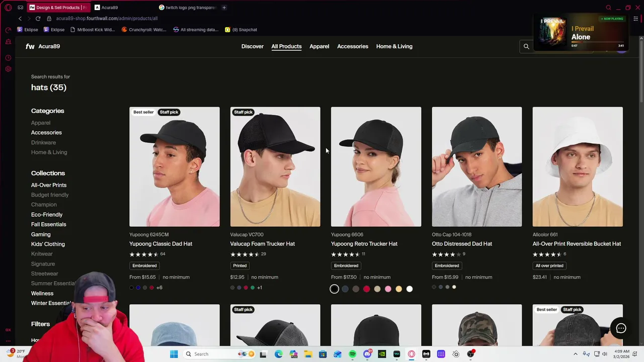This screenshot has height=362, width=644.
Task: Select Kids' Clothing collection
Action: point(48,244)
